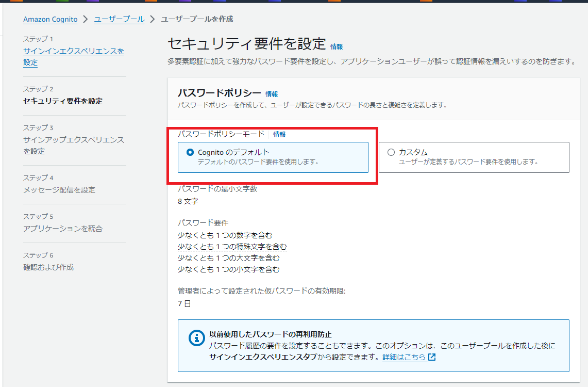
Task: Click the ステップ 1 step number label
Action: click(38, 39)
